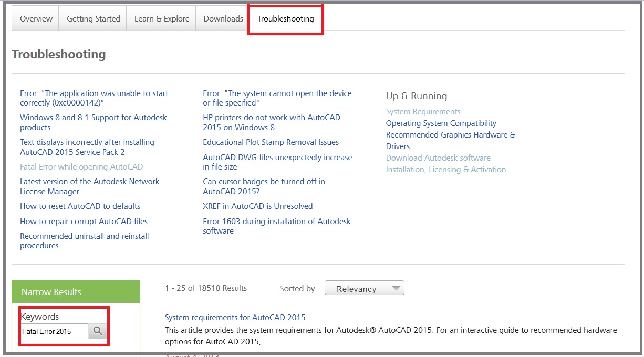Click How to reset AutoCAD to defaults
Image resolution: width=644 pixels, height=357 pixels.
(80, 206)
